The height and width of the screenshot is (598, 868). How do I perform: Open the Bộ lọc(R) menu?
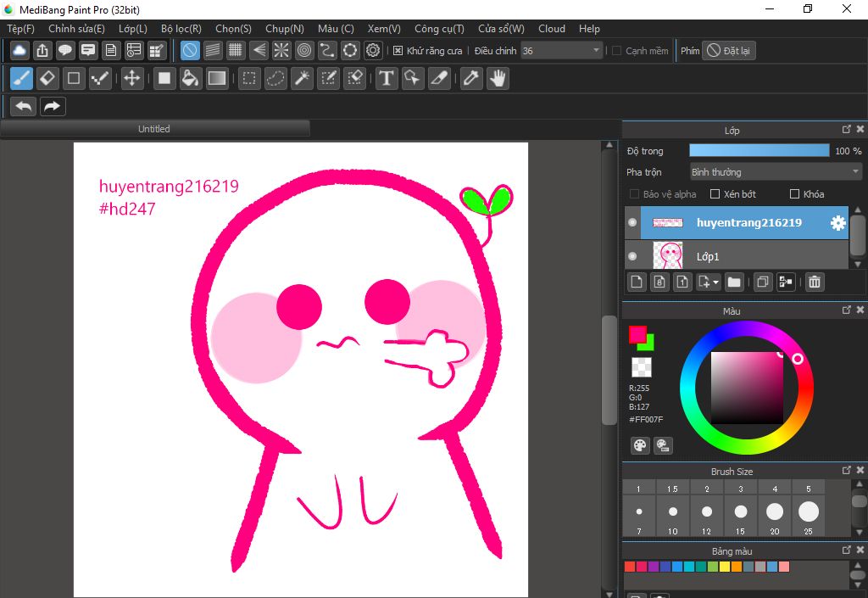tap(181, 29)
